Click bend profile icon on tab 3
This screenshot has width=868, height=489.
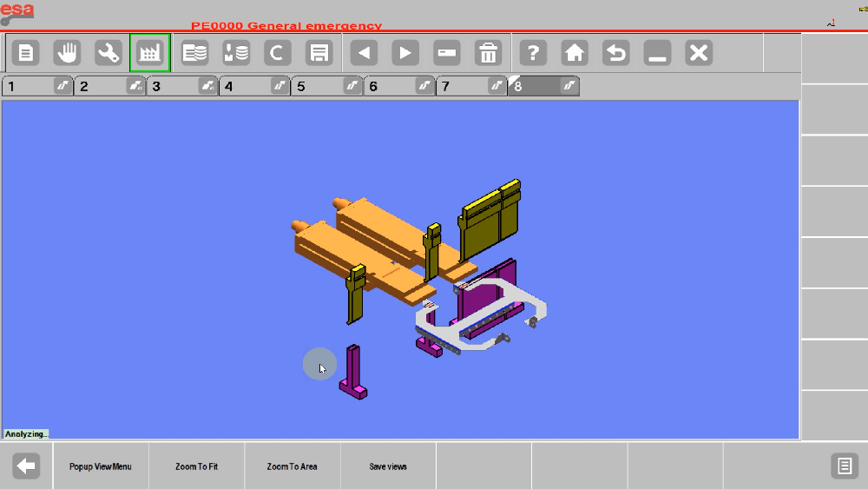coord(207,86)
